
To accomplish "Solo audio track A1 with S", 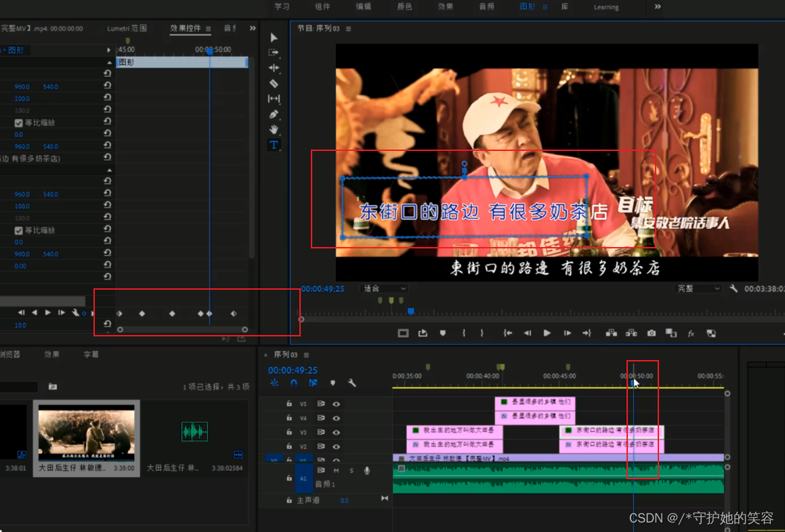I will pyautogui.click(x=352, y=470).
